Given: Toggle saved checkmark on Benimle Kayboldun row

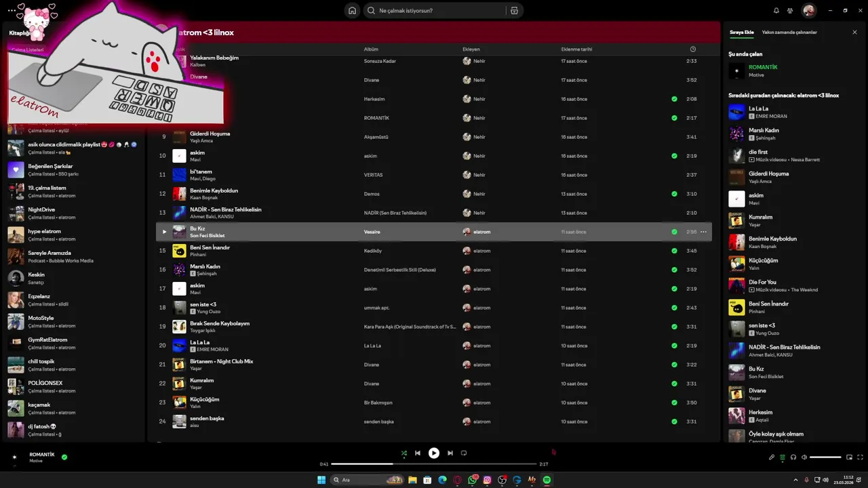Looking at the screenshot, I should point(674,194).
